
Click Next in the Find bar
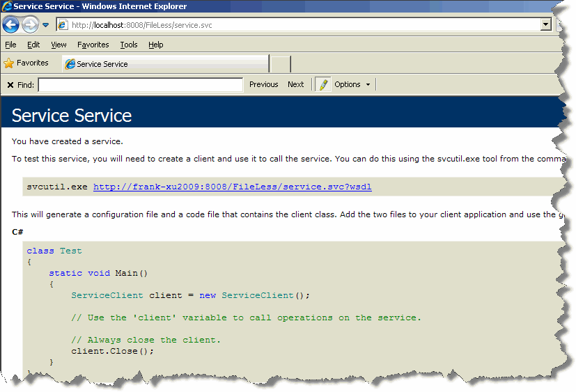click(x=296, y=84)
